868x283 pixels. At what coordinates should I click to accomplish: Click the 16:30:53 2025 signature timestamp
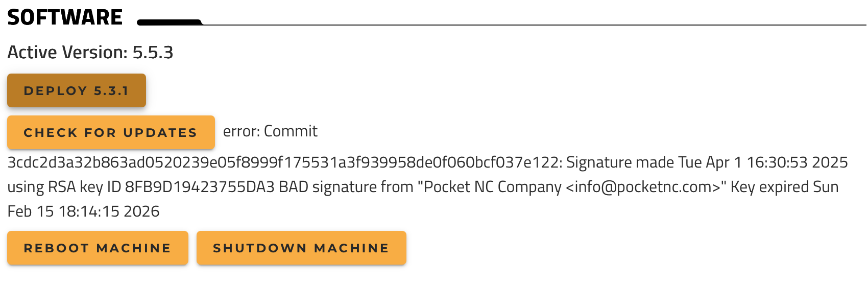tap(797, 162)
